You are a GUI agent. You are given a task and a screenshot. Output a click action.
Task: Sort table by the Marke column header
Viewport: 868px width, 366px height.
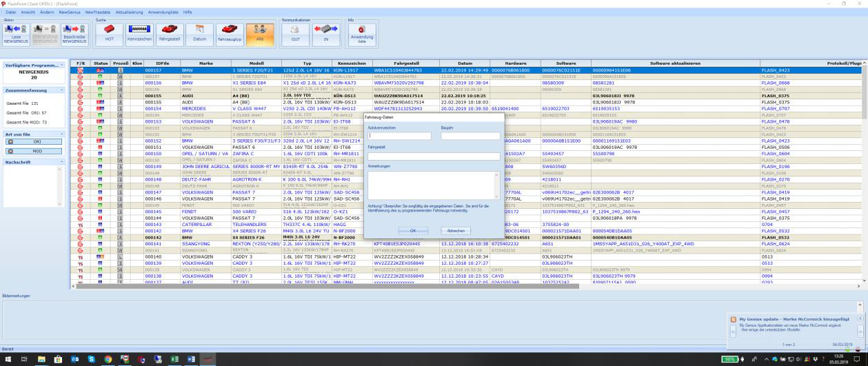click(205, 63)
